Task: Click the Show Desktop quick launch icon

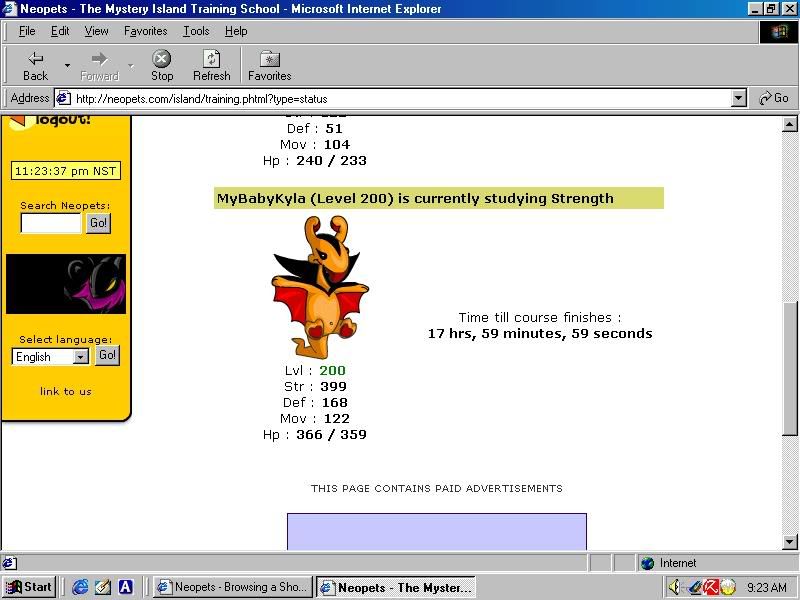Action: 103,587
